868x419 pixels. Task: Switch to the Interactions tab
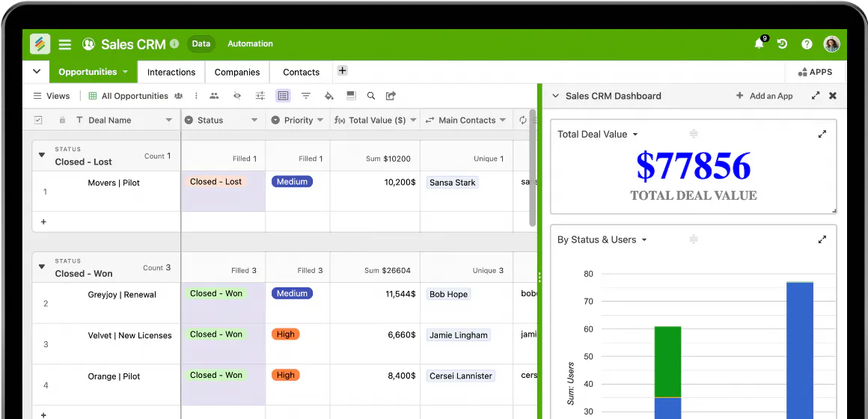click(x=171, y=72)
